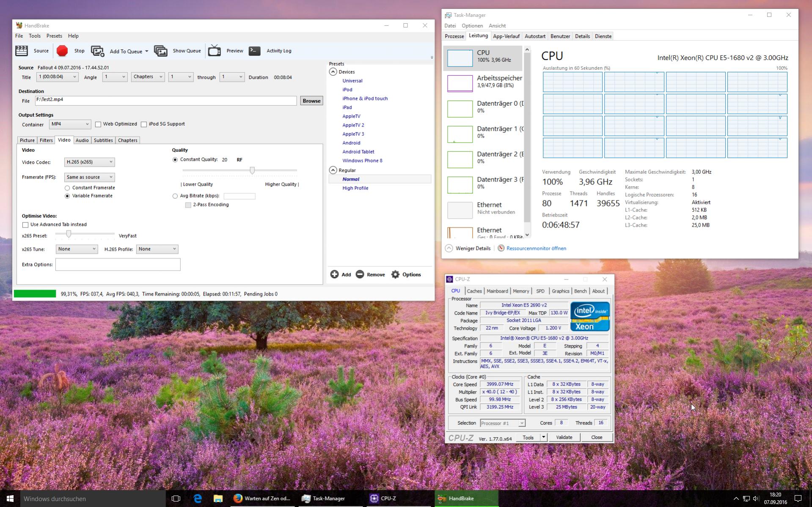Stop the encode with the red Stop icon
Viewport: 812px width, 507px height.
click(62, 51)
